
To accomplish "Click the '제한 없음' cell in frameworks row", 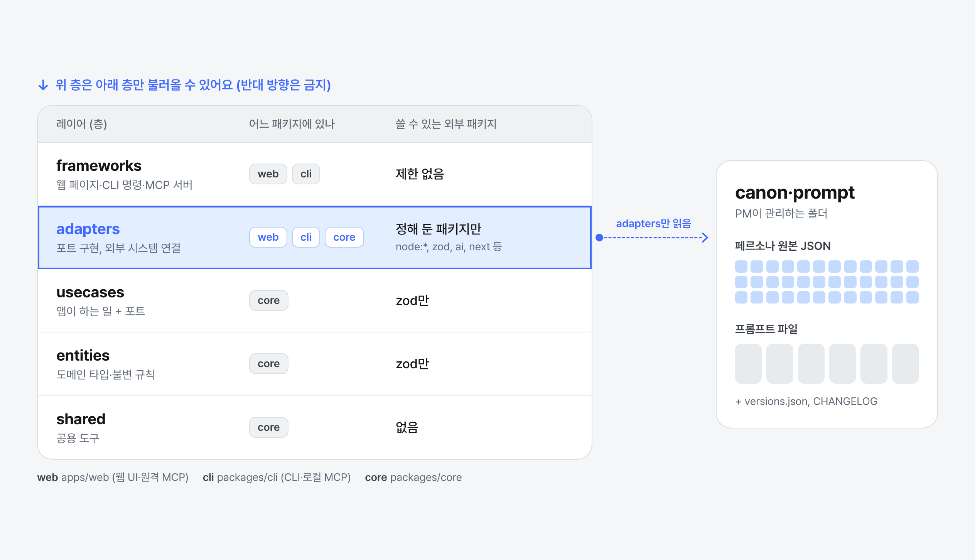I will (420, 174).
